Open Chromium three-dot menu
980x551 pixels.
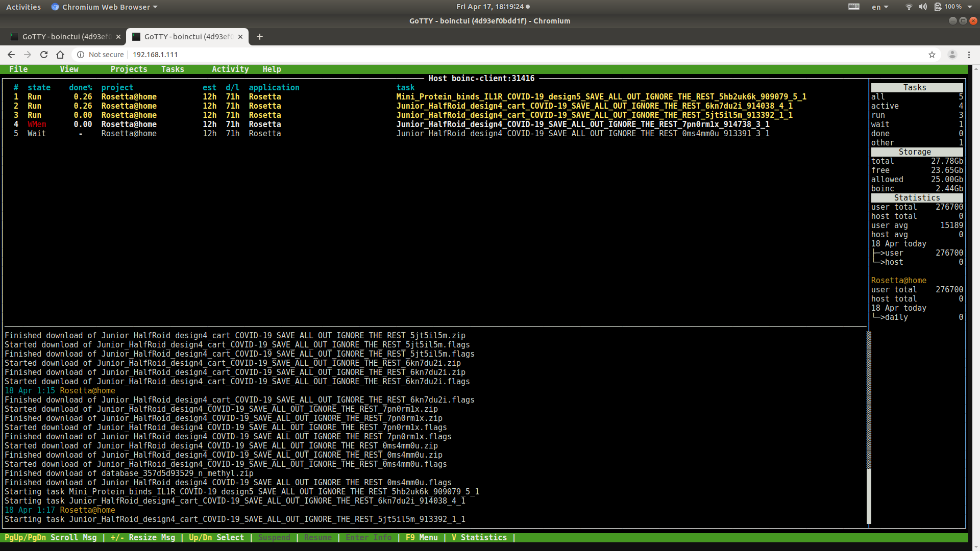tap(969, 55)
